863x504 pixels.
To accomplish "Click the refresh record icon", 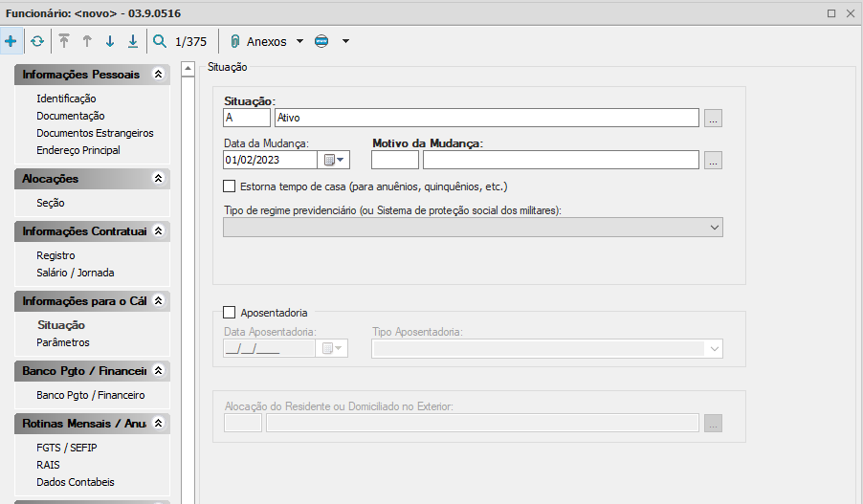I will [x=36, y=41].
